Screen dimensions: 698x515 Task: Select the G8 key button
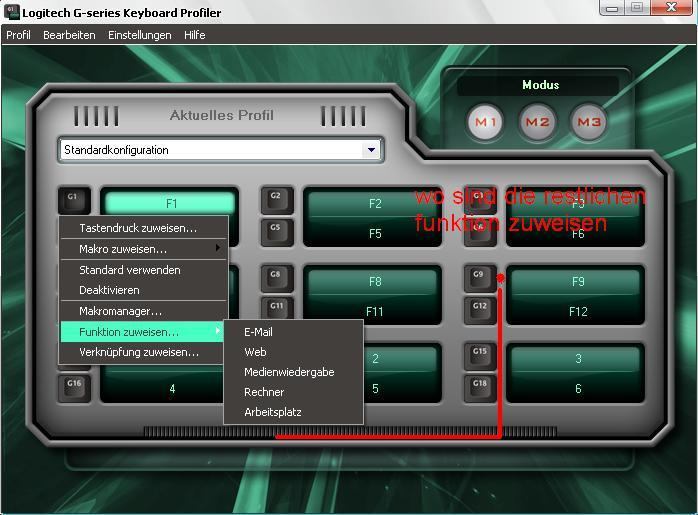277,279
